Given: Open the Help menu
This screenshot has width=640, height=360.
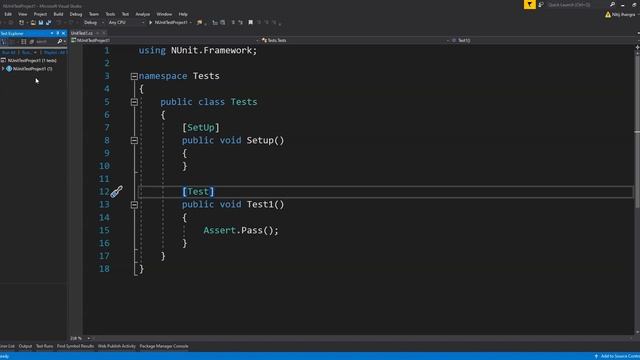Looking at the screenshot, I should tap(183, 14).
